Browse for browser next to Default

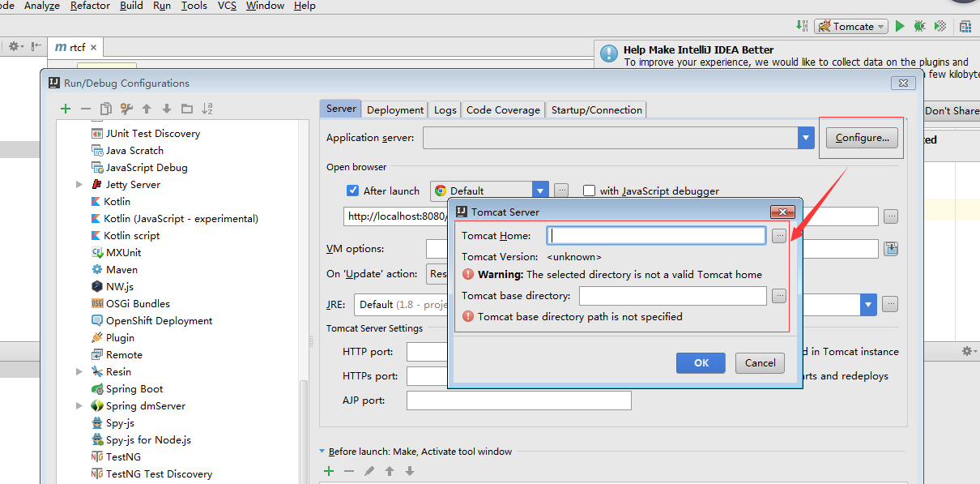click(561, 191)
